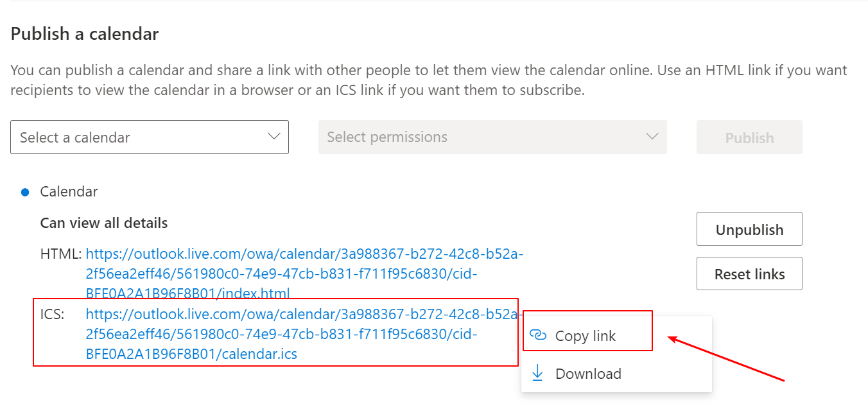Image resolution: width=868 pixels, height=409 pixels.
Task: Click the HTML: field label
Action: pyautogui.click(x=61, y=254)
